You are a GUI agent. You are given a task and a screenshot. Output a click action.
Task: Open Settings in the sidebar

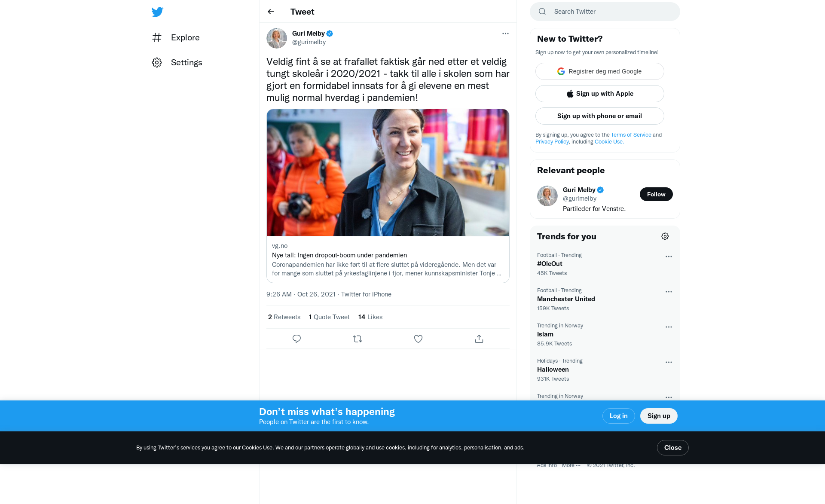pos(186,62)
